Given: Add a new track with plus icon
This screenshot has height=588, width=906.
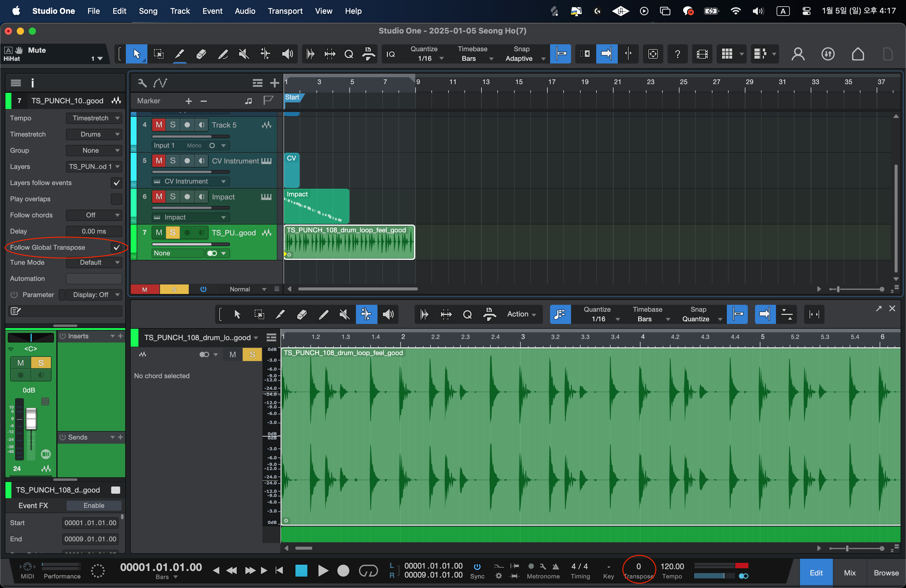Looking at the screenshot, I should pyautogui.click(x=274, y=83).
